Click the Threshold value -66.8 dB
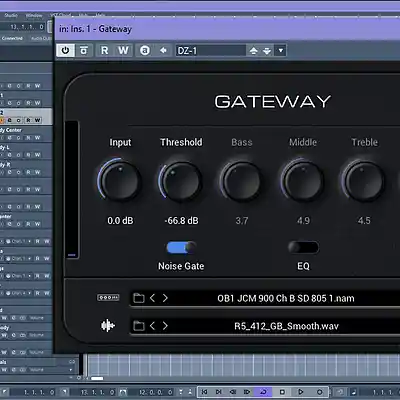 coord(181,221)
